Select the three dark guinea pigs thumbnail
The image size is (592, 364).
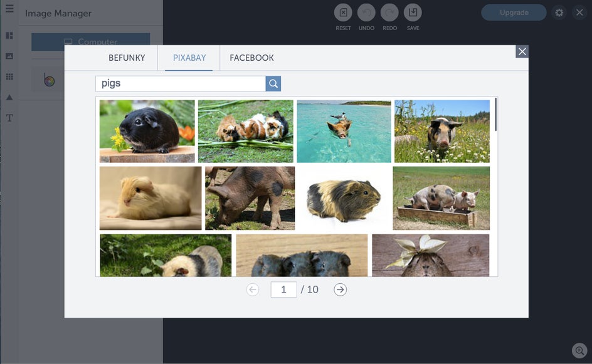tap(302, 256)
